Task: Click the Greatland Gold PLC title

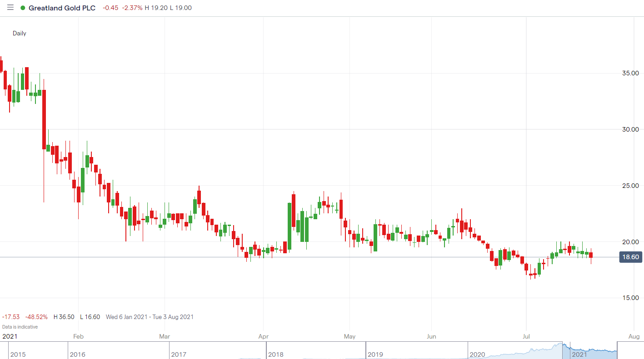Action: pos(62,8)
